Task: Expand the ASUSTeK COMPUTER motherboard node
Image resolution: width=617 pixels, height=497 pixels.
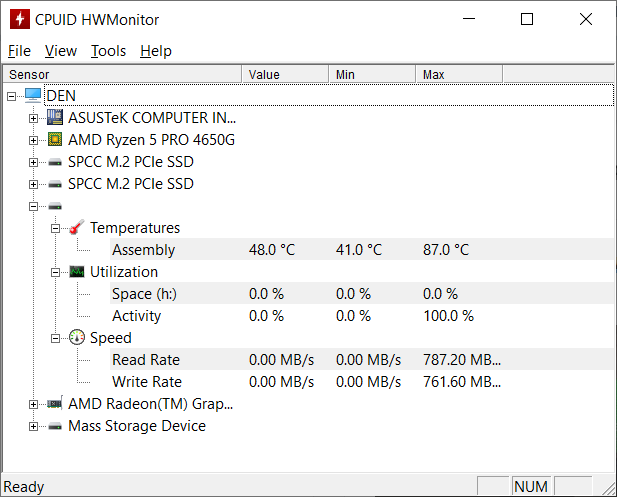Action: (33, 118)
